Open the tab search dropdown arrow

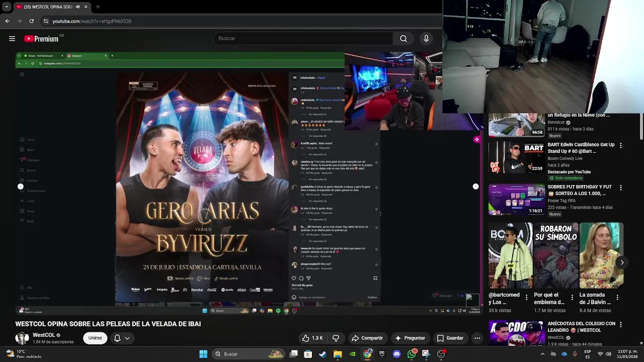(7, 7)
